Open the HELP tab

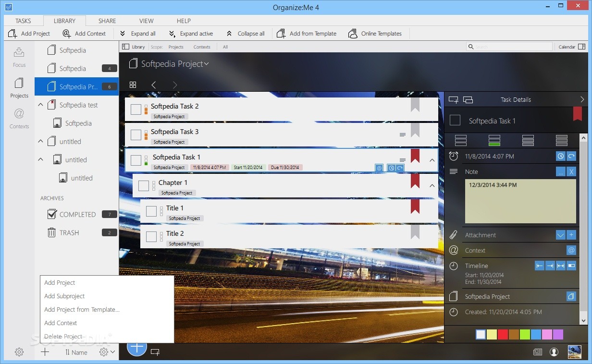coord(184,21)
